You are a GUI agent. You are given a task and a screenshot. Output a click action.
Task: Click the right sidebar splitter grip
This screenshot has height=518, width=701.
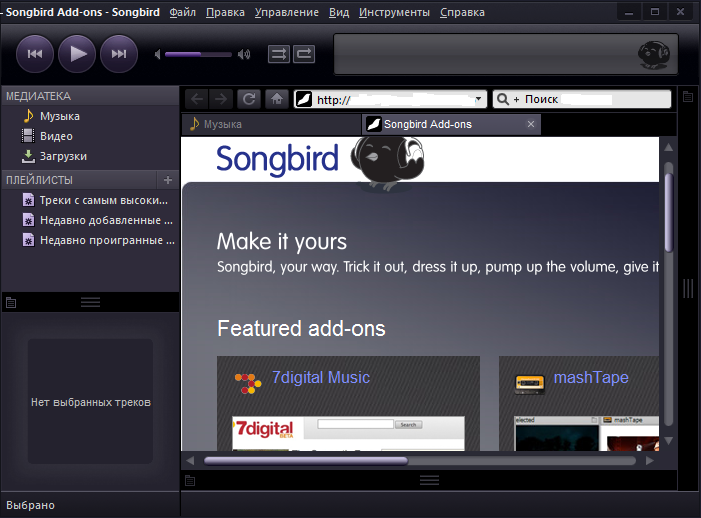click(x=688, y=289)
